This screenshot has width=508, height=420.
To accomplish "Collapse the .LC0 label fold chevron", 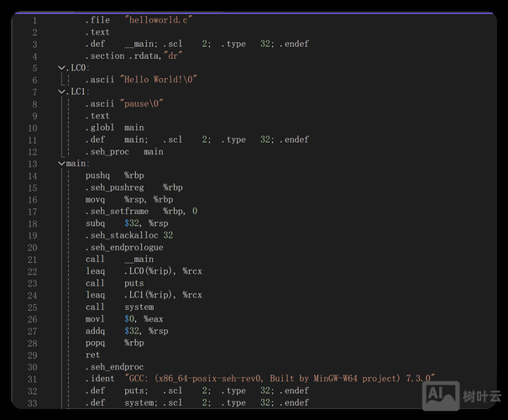I will tap(61, 68).
